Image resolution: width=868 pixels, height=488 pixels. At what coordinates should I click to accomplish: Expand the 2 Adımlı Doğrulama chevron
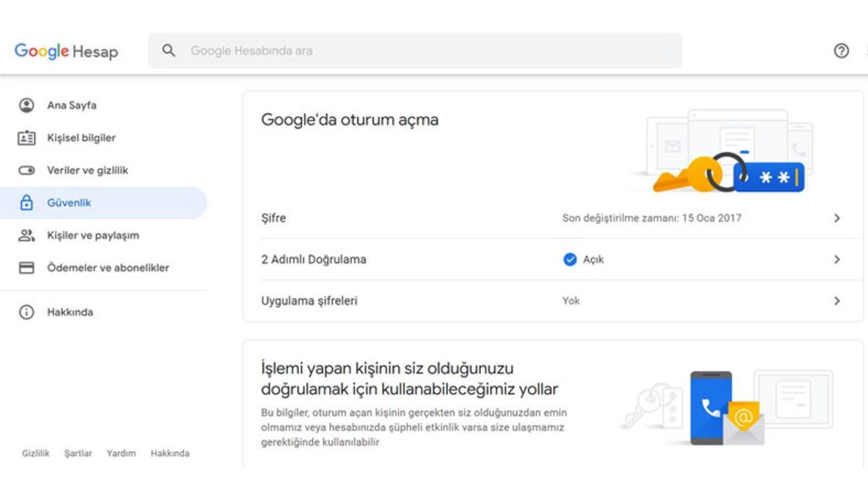837,260
